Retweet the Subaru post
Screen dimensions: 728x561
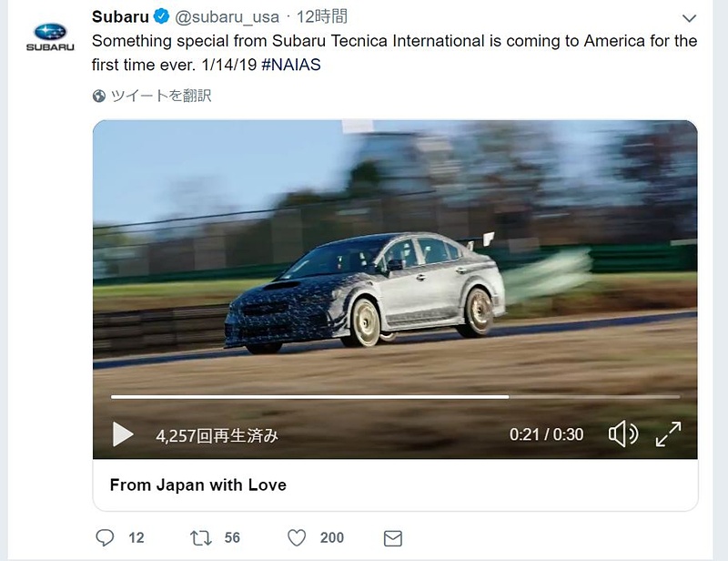[x=200, y=537]
